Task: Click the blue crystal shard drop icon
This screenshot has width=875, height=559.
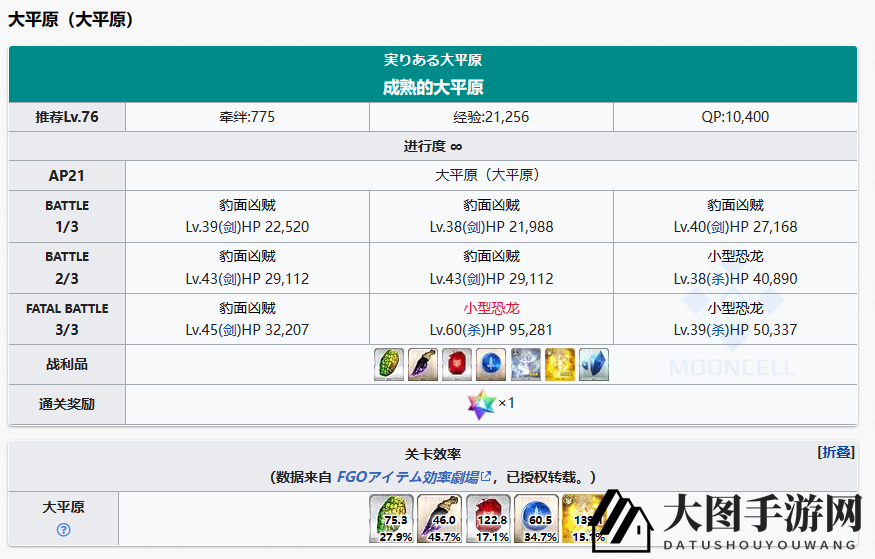Action: [x=594, y=365]
